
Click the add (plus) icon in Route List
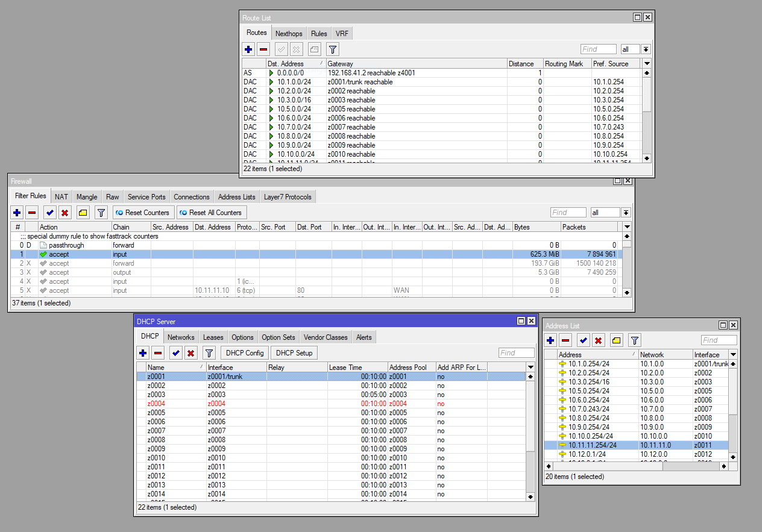click(x=248, y=49)
